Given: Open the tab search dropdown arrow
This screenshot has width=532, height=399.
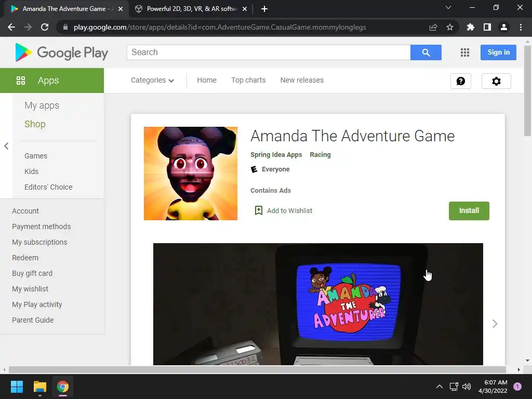Looking at the screenshot, I should click(448, 7).
